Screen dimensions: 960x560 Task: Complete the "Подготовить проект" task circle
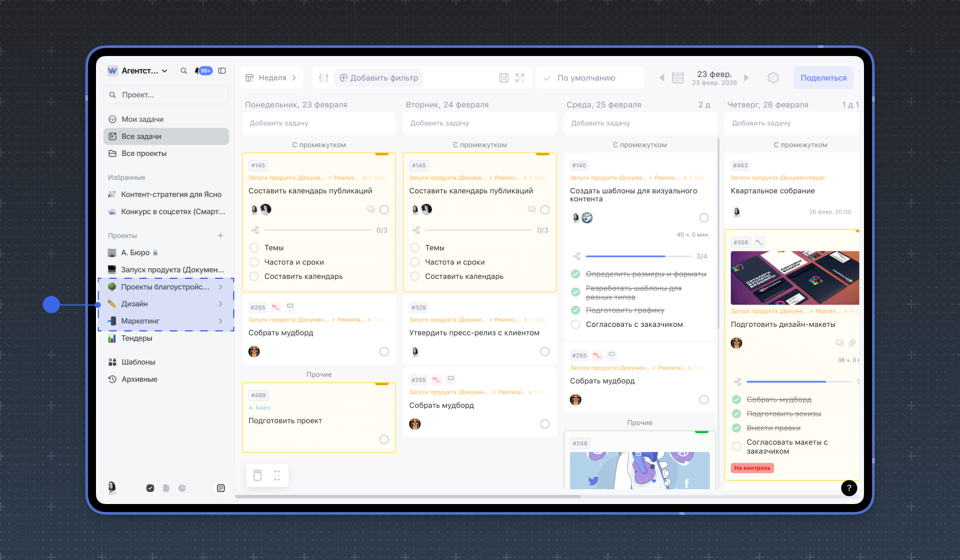(384, 439)
